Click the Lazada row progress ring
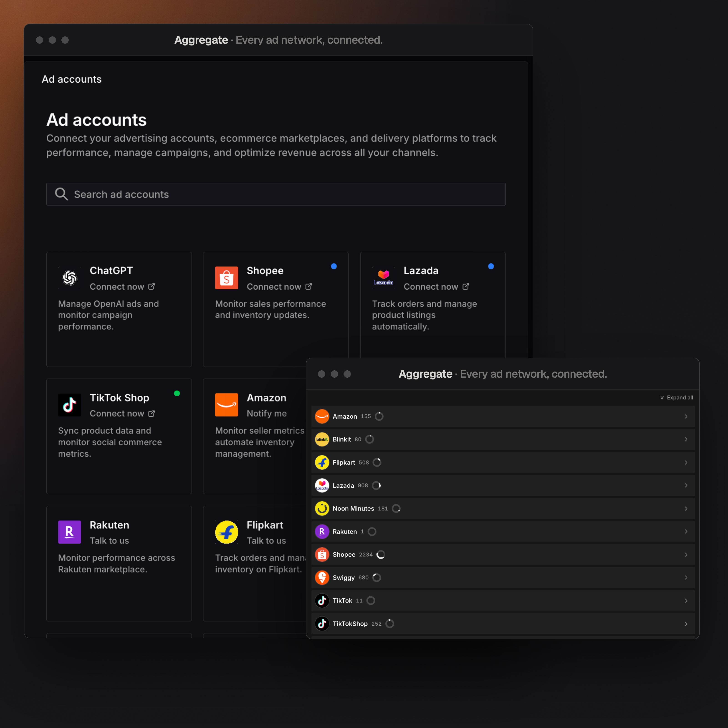 [x=377, y=485]
